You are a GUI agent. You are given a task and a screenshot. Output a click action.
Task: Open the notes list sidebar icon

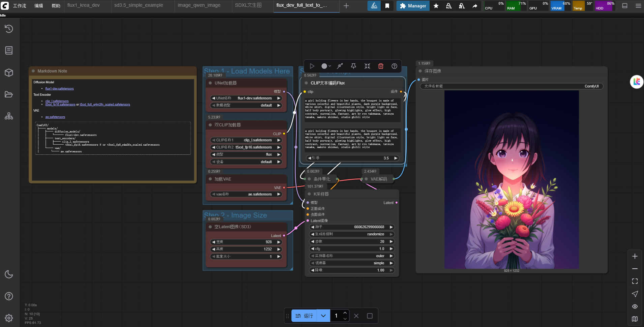(9, 51)
